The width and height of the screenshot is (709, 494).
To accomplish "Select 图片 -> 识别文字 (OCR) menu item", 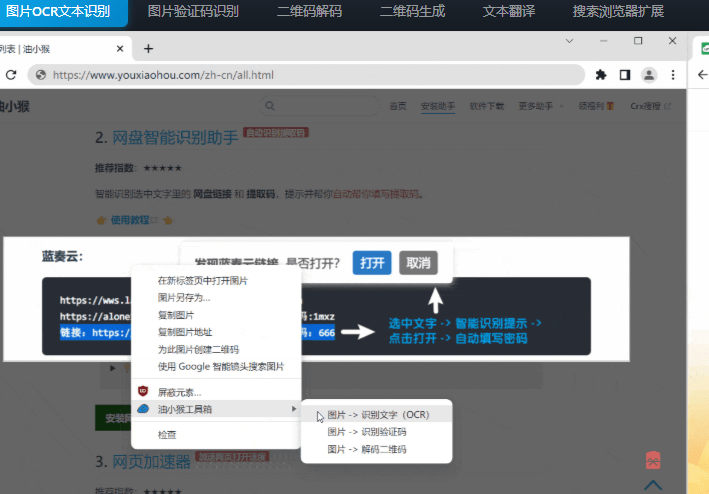I will [378, 414].
